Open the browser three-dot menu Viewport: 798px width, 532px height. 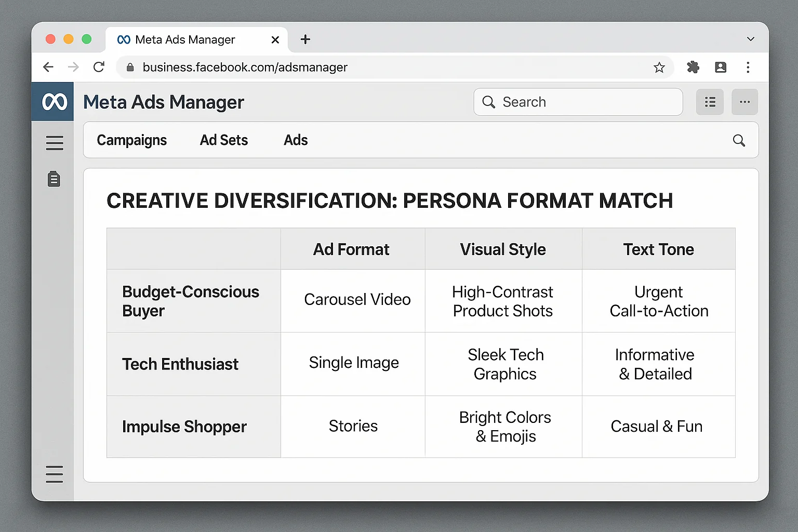pyautogui.click(x=748, y=67)
